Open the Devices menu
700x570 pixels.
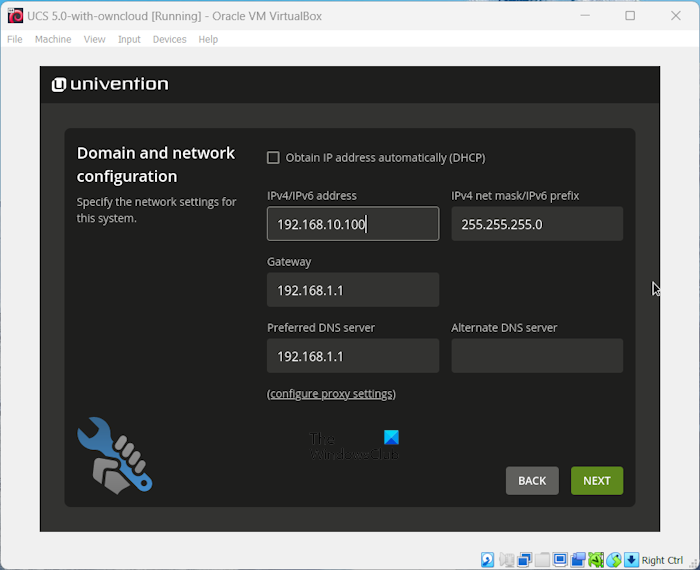click(169, 39)
